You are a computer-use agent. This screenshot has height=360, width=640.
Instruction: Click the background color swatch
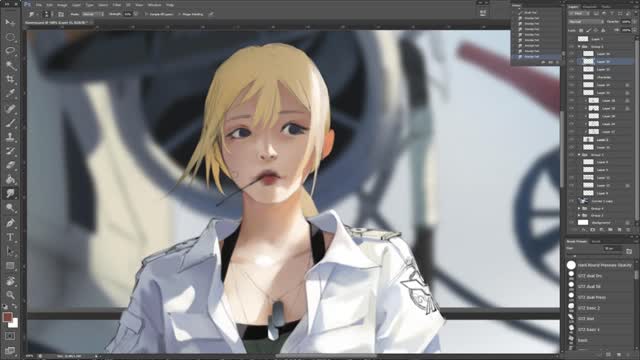(14, 323)
